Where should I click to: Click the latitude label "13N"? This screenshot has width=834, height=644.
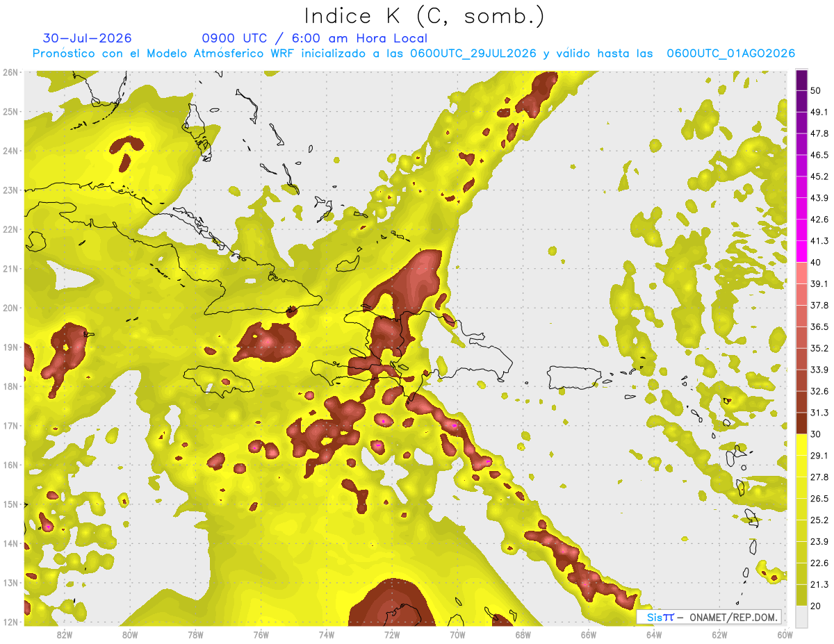coord(10,583)
